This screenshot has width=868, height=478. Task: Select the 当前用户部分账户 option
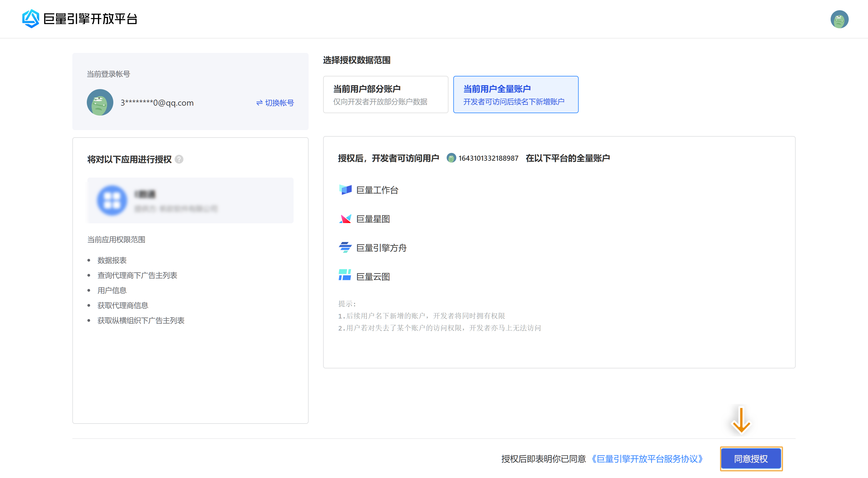(385, 95)
